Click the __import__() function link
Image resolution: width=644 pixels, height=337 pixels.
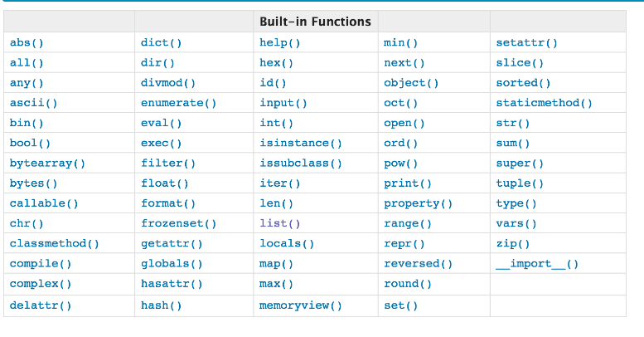(537, 264)
